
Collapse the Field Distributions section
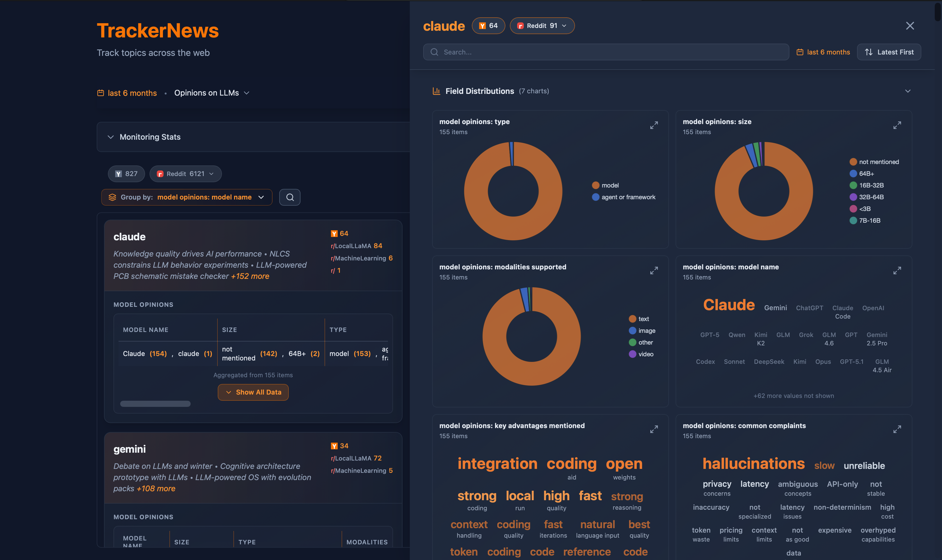click(908, 91)
